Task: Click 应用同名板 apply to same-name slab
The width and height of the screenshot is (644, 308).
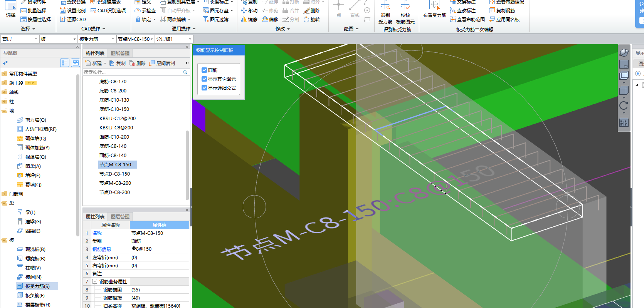Action: click(504, 19)
